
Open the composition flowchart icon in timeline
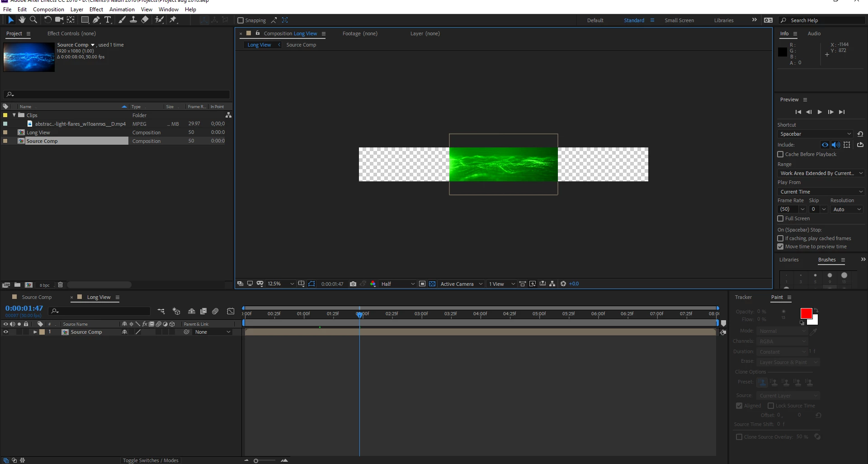pos(161,311)
